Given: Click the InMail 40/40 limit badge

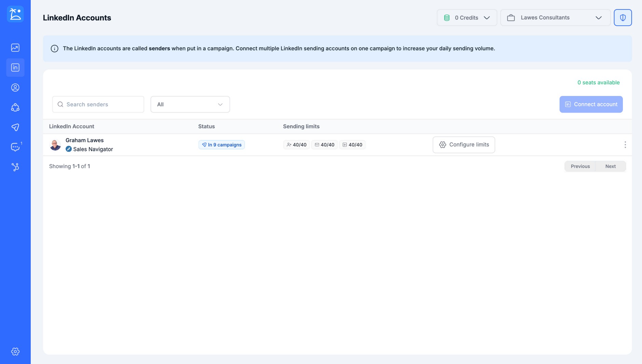Looking at the screenshot, I should pos(352,145).
